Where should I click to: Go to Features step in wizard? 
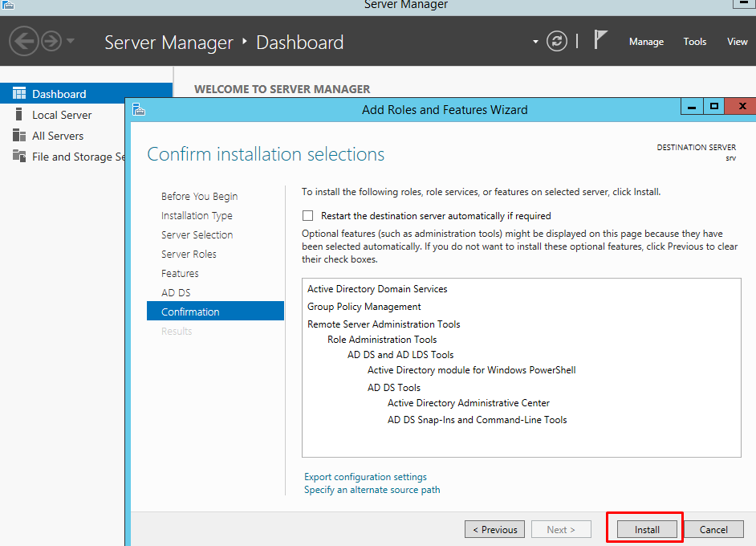(180, 274)
